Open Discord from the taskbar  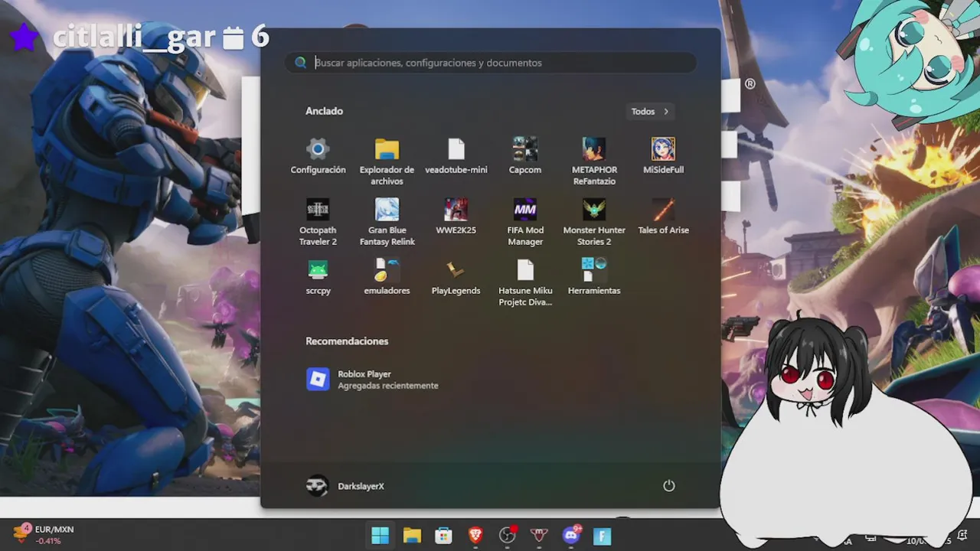(x=571, y=536)
